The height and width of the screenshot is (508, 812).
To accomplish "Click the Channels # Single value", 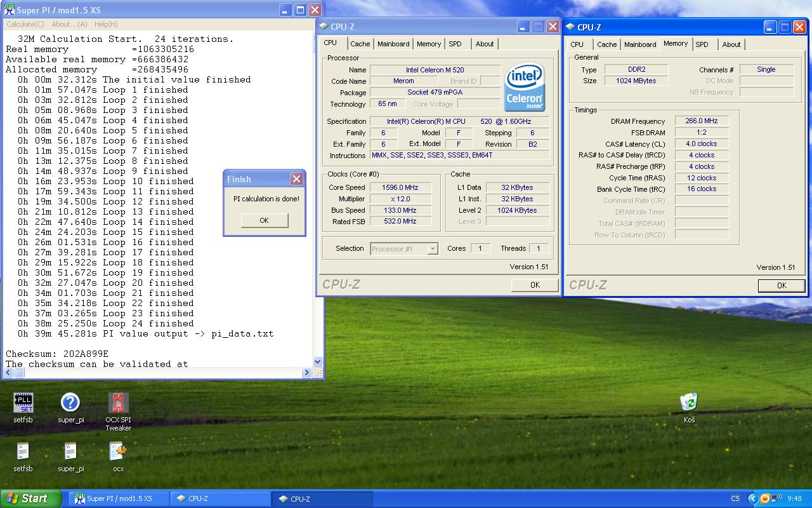I will 766,69.
